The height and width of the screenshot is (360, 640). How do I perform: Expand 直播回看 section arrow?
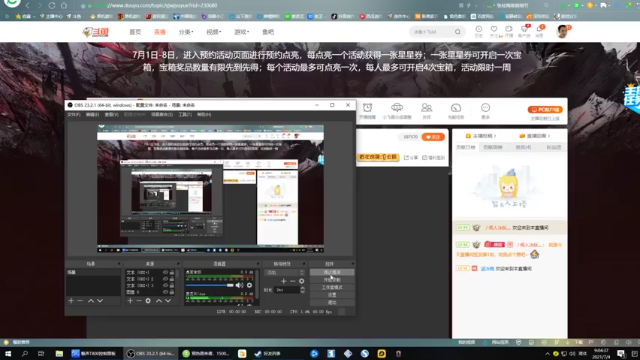(549, 136)
